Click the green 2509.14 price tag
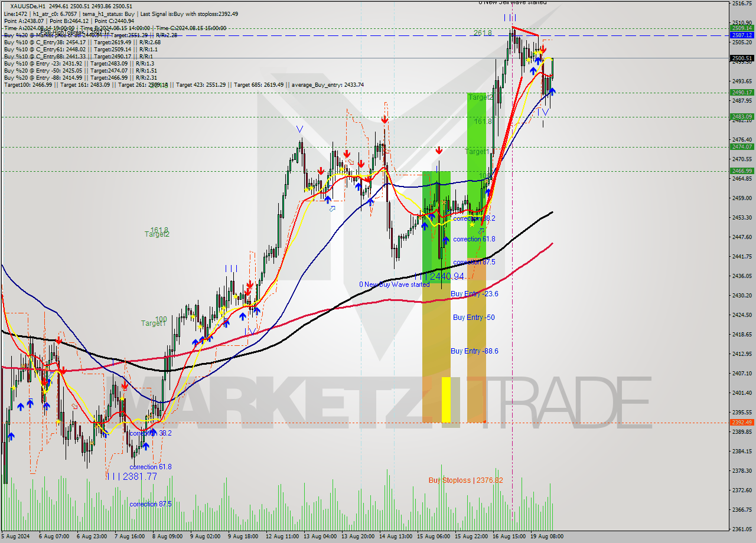The height and width of the screenshot is (543, 756). click(x=742, y=28)
